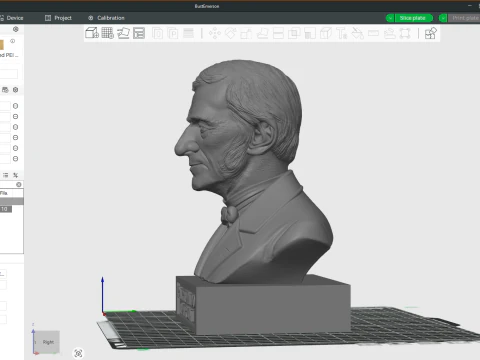Select the Text shape tool
This screenshot has height=360, width=480.
(341, 33)
